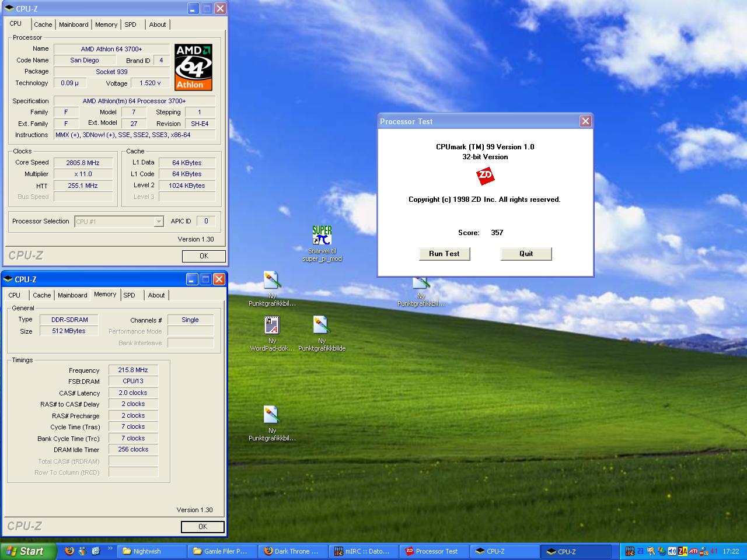The height and width of the screenshot is (560, 747).
Task: Quit the Processor Test dialog
Action: point(526,254)
